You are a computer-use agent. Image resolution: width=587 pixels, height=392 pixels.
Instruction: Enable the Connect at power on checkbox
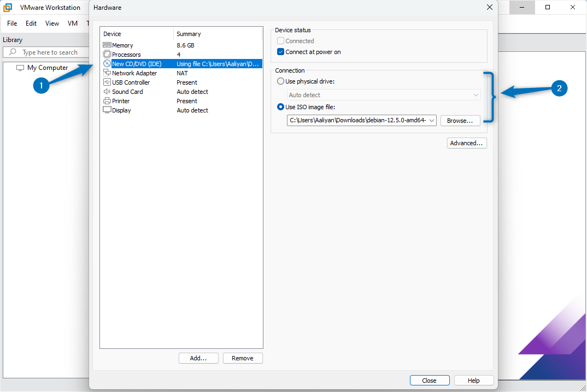click(x=280, y=52)
